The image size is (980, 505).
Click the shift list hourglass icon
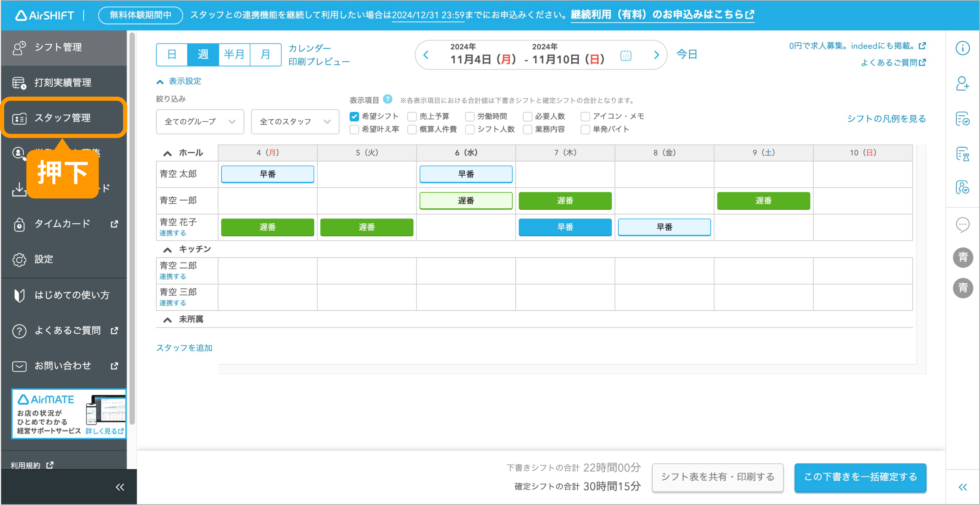[962, 154]
